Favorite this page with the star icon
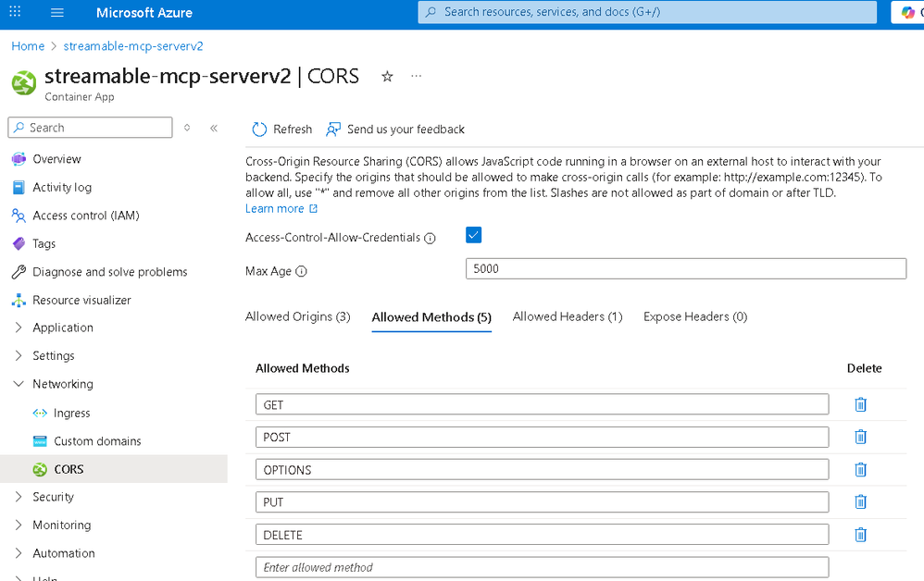 click(x=387, y=77)
